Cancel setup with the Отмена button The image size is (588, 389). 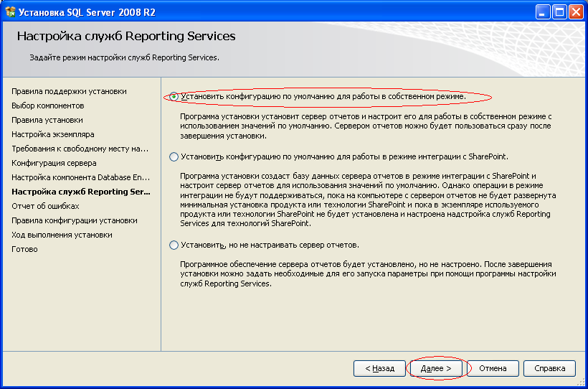click(493, 368)
